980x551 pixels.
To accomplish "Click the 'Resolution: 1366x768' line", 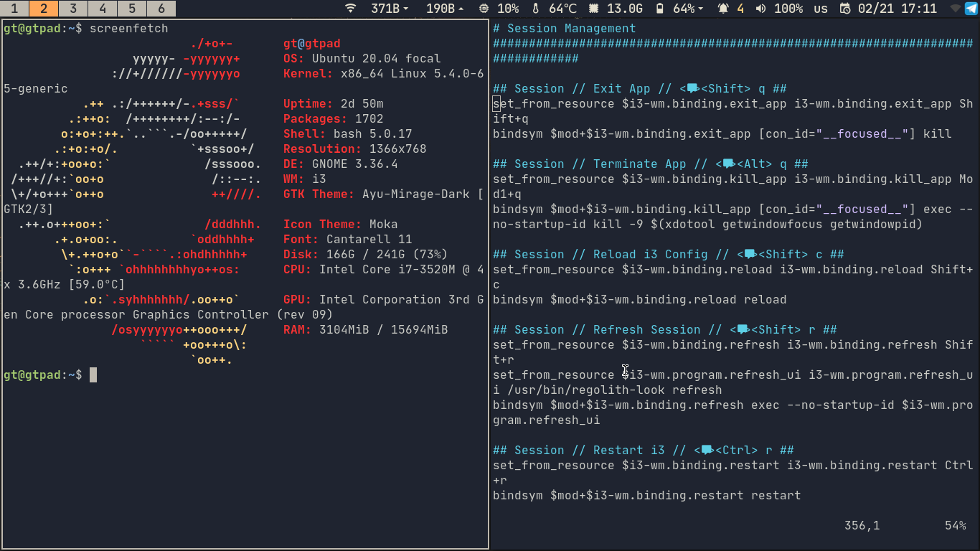I will pyautogui.click(x=355, y=149).
